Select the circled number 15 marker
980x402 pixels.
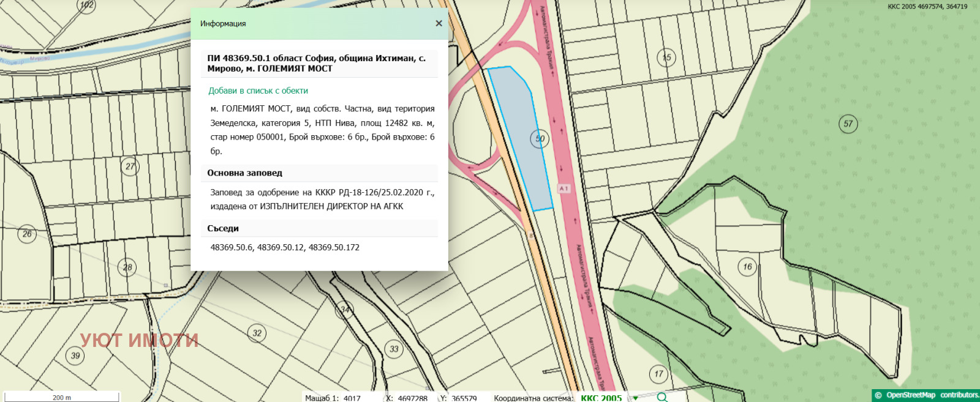coord(666,58)
